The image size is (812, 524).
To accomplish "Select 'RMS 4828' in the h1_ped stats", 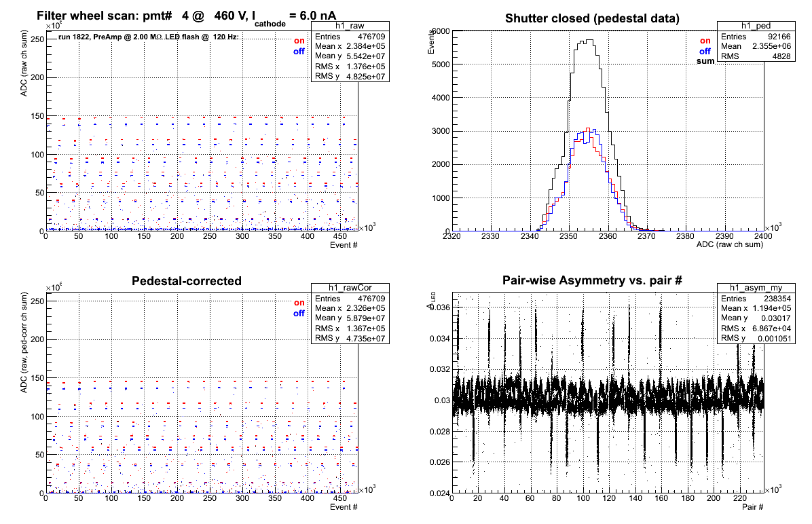I will pos(756,56).
